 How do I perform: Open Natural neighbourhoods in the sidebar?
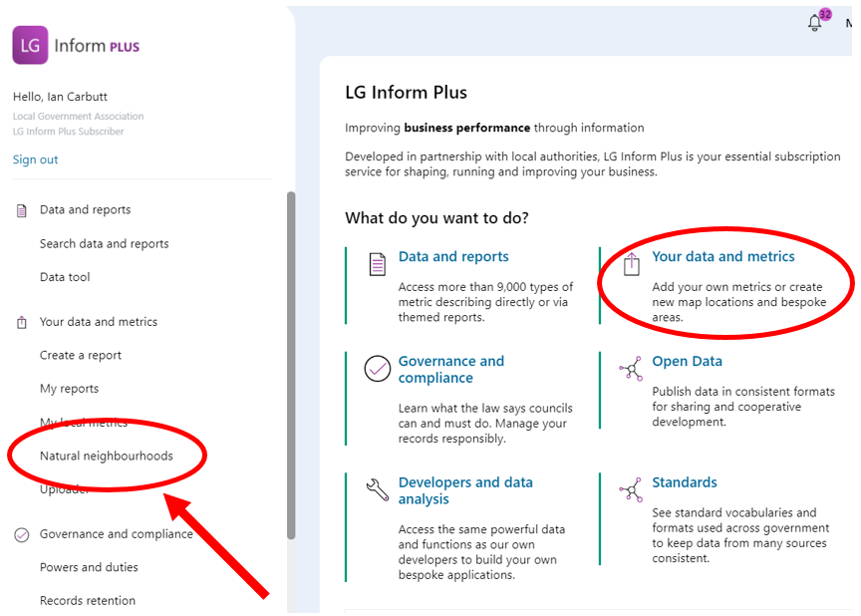(x=107, y=456)
